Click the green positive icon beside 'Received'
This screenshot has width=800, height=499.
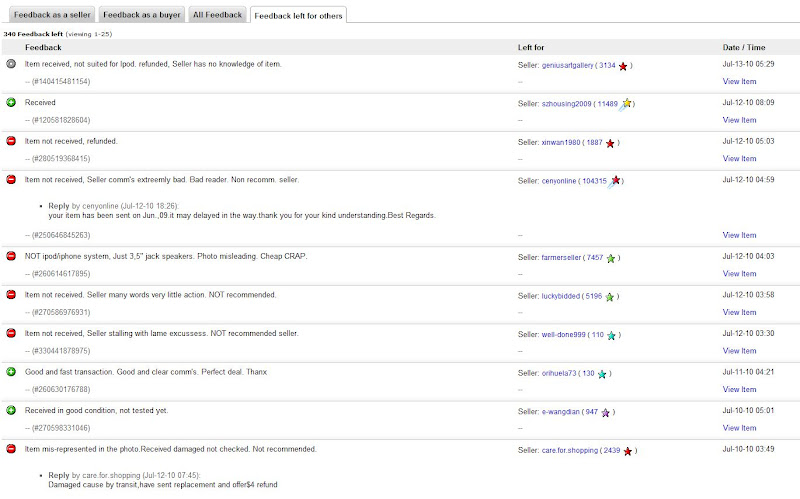tap(10, 103)
